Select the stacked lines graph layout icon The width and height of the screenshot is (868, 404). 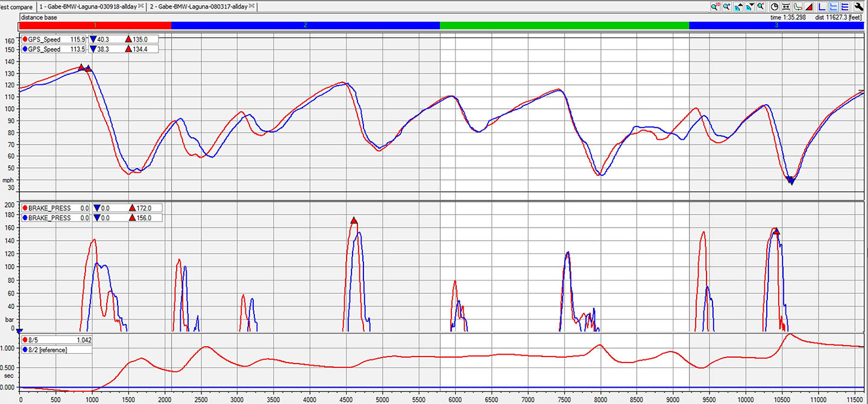[x=845, y=7]
